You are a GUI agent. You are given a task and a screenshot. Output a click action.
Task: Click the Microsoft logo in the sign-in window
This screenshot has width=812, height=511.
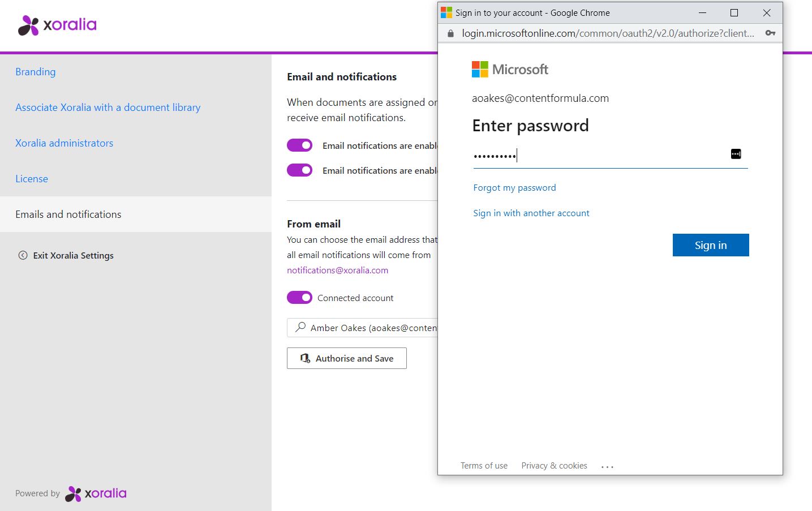click(x=510, y=70)
